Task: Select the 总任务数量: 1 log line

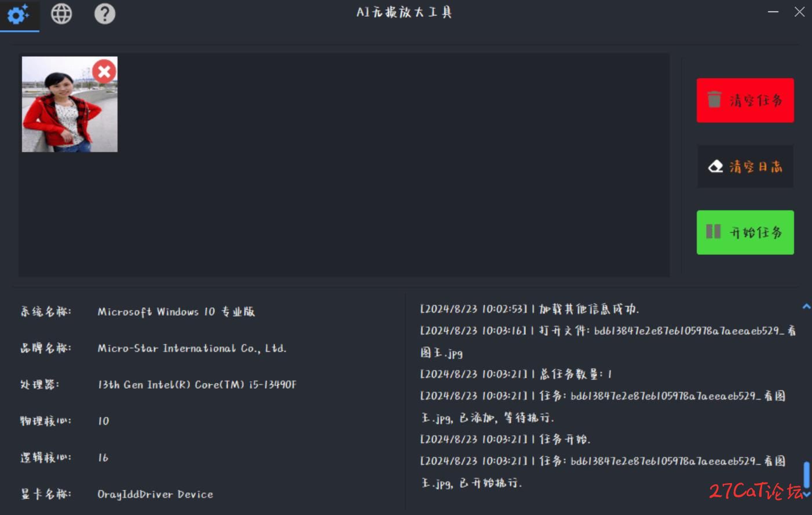Action: tap(515, 374)
